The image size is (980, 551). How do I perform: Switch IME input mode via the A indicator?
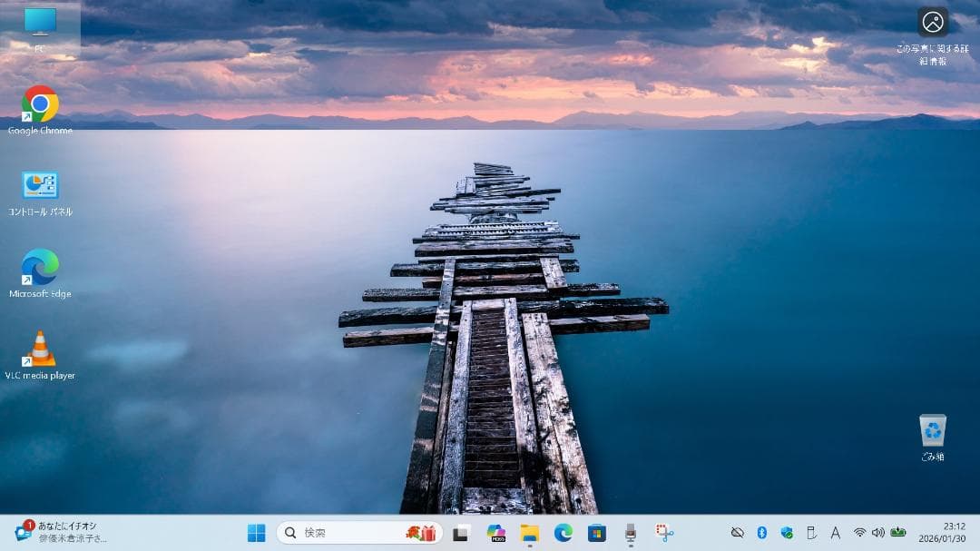[836, 534]
